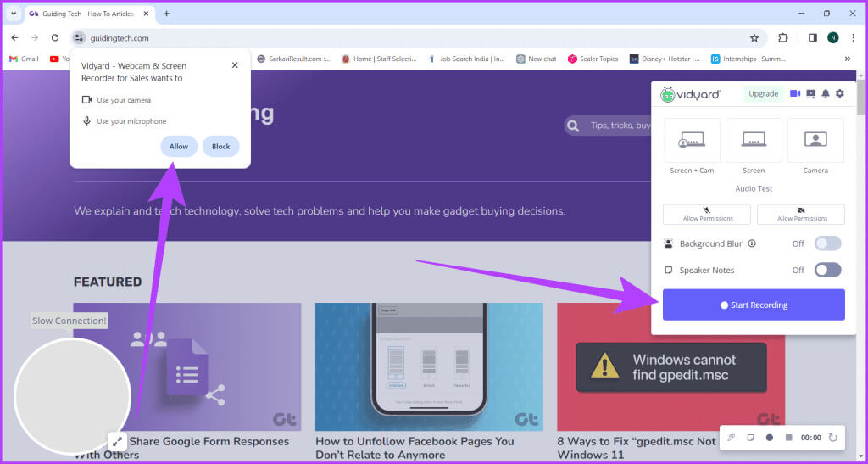This screenshot has height=464, width=868.
Task: Click camera Allow Permissions button
Action: [x=801, y=215]
